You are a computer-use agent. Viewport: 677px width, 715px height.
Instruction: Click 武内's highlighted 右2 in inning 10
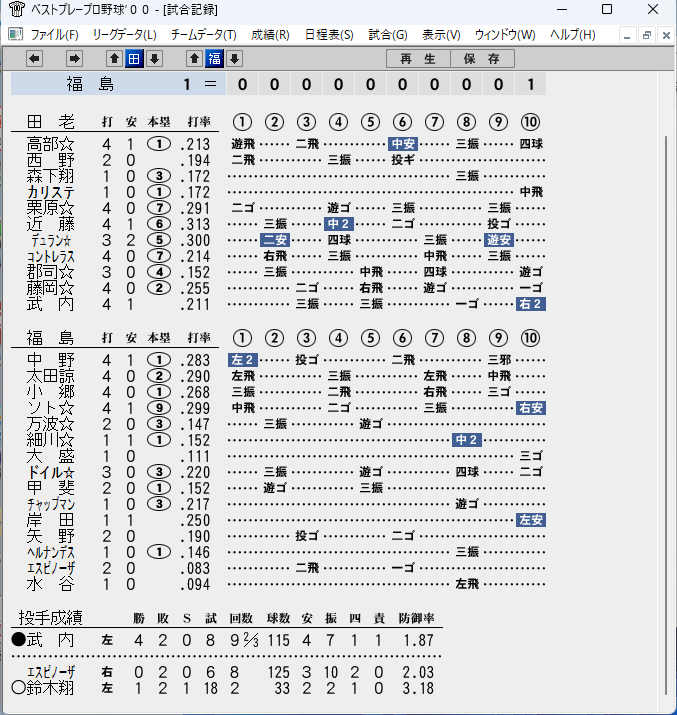click(531, 304)
